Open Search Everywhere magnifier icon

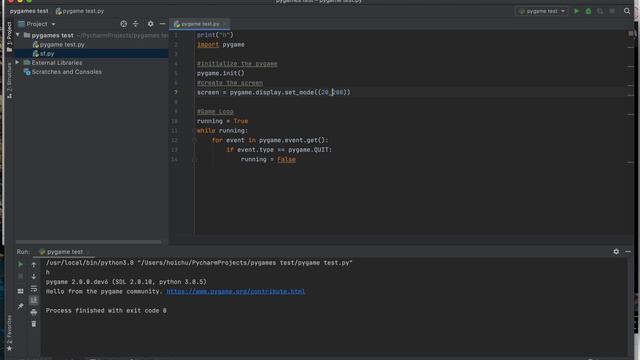627,11
